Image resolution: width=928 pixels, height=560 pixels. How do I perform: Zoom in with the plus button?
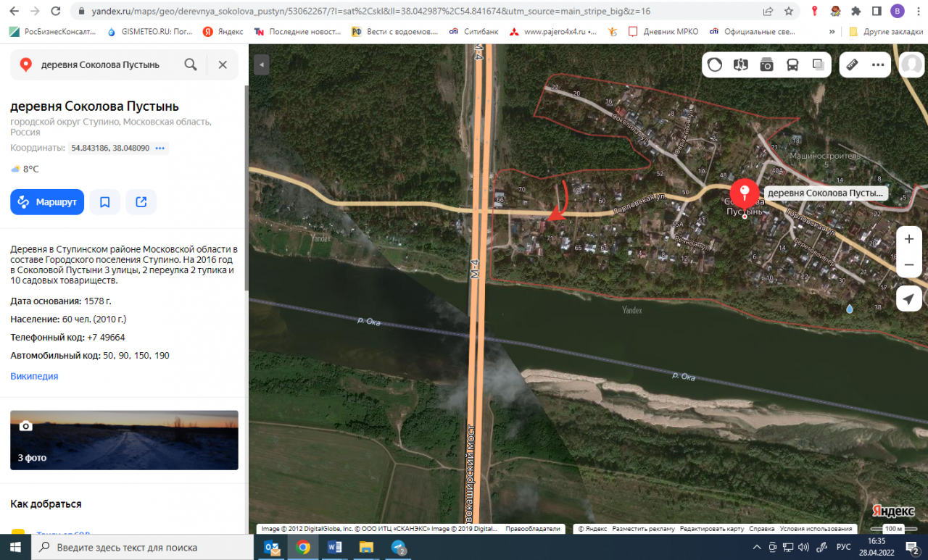point(909,239)
